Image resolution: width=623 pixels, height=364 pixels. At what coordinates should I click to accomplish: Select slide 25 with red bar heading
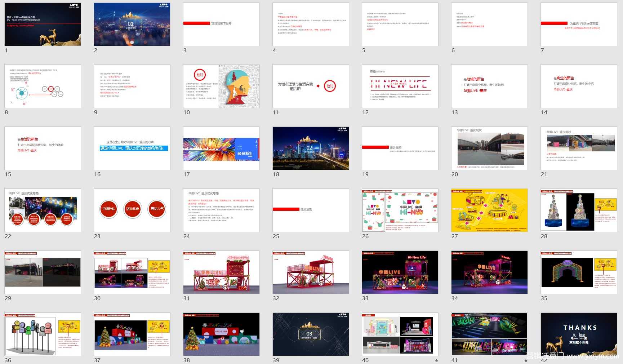pyautogui.click(x=311, y=210)
